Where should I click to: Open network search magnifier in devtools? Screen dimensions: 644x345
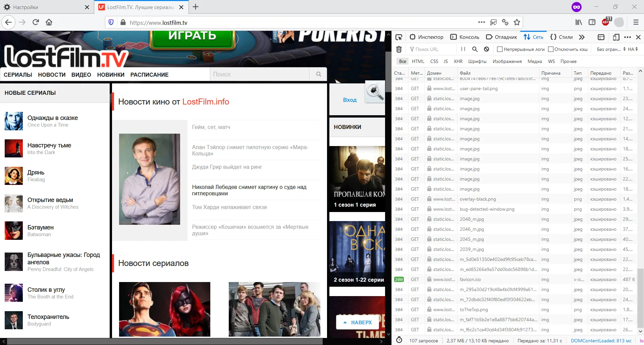click(x=475, y=49)
